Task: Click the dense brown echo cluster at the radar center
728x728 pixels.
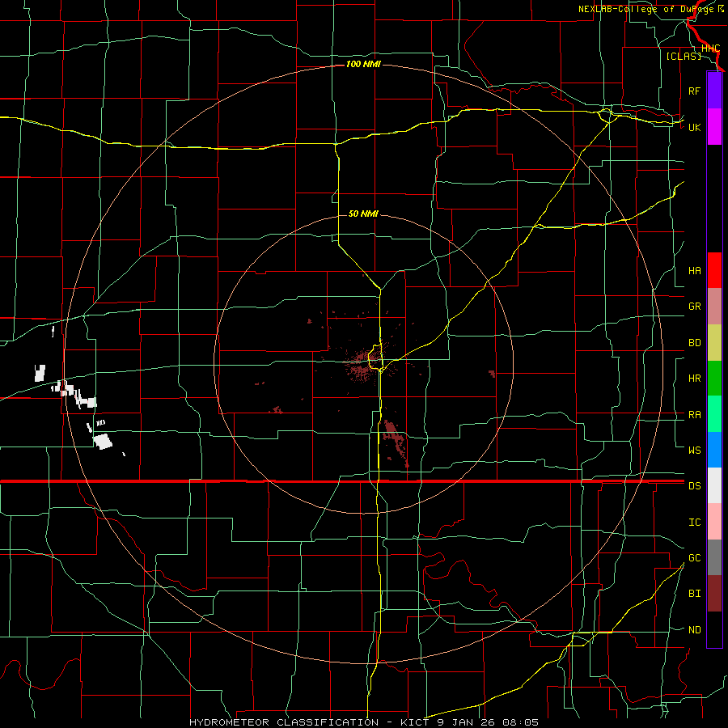Action: tap(362, 366)
